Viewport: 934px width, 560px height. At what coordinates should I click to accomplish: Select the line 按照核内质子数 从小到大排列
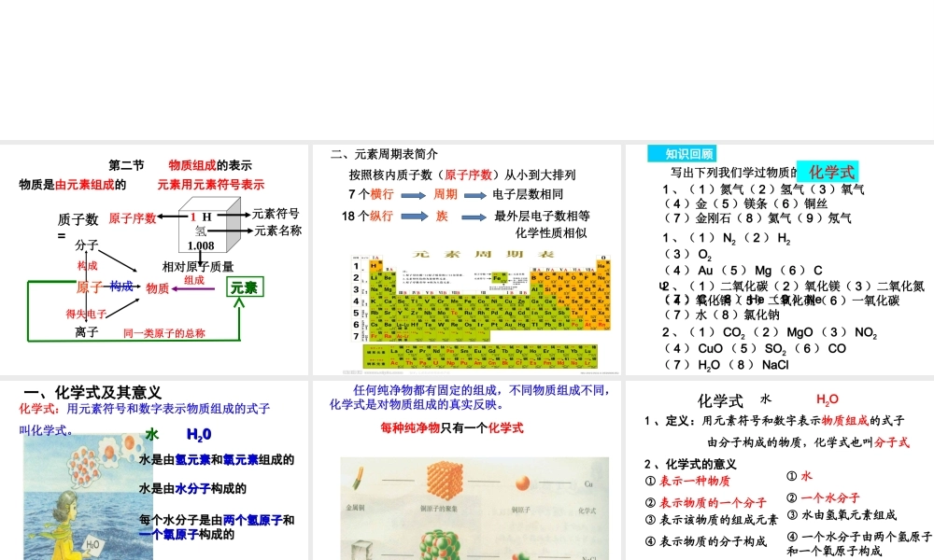[x=462, y=175]
